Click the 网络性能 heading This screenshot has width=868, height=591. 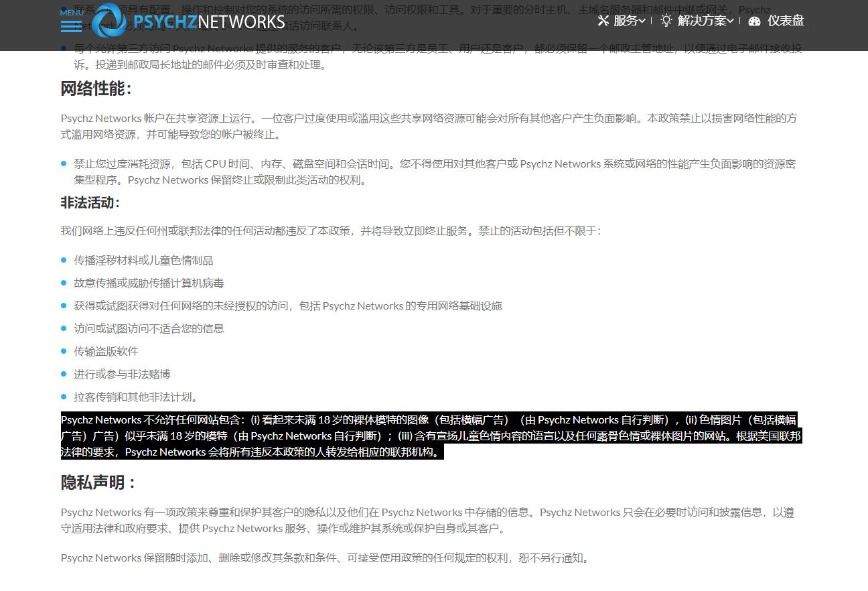tap(96, 88)
